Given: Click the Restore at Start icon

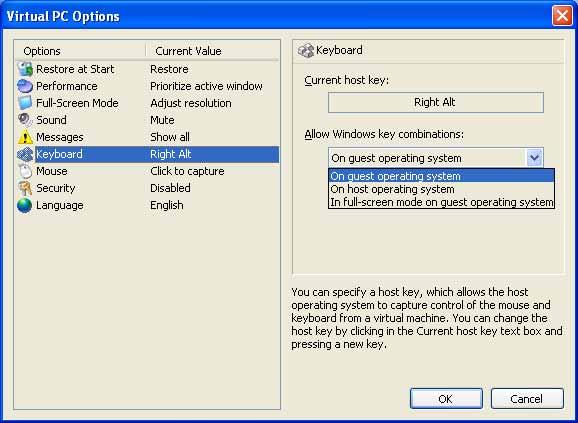Looking at the screenshot, I should 25,69.
